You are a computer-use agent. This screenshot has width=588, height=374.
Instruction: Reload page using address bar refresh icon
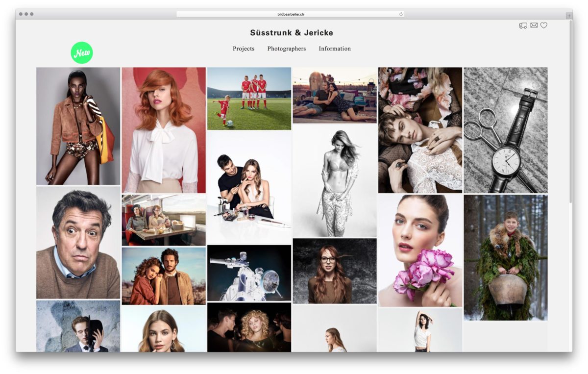(x=401, y=14)
